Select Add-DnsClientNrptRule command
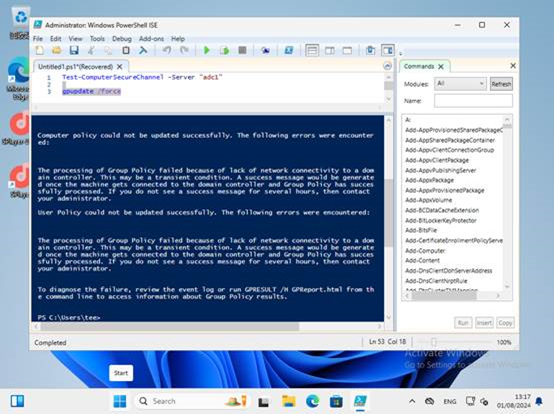 click(x=436, y=281)
